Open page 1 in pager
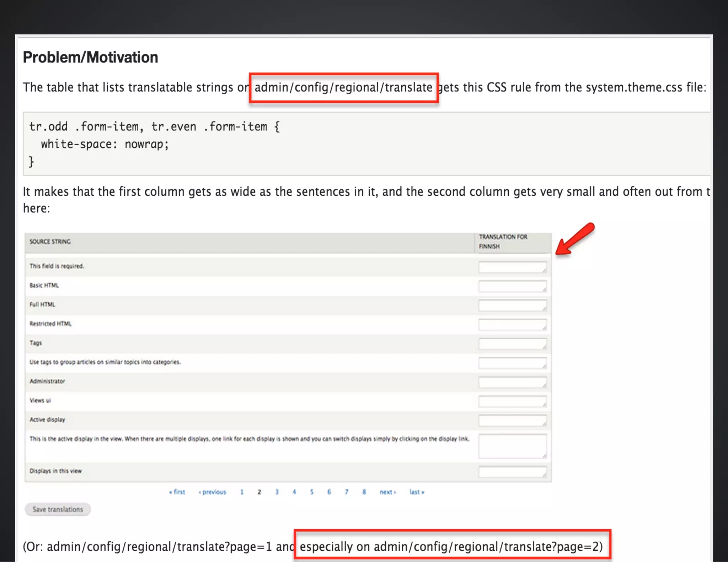The image size is (728, 562). tap(242, 492)
